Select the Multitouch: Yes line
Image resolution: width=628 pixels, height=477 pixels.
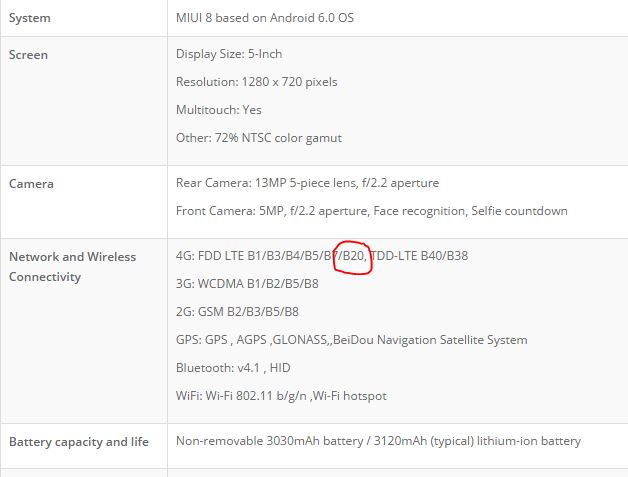219,110
